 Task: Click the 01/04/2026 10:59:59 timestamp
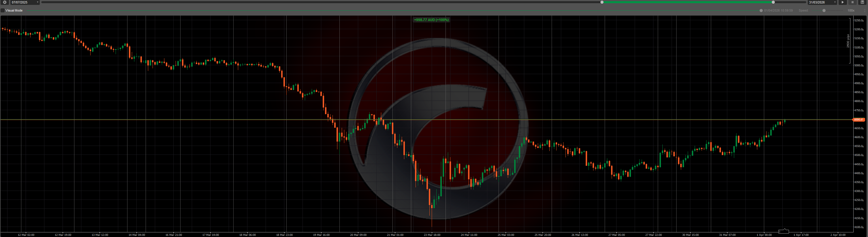click(778, 10)
